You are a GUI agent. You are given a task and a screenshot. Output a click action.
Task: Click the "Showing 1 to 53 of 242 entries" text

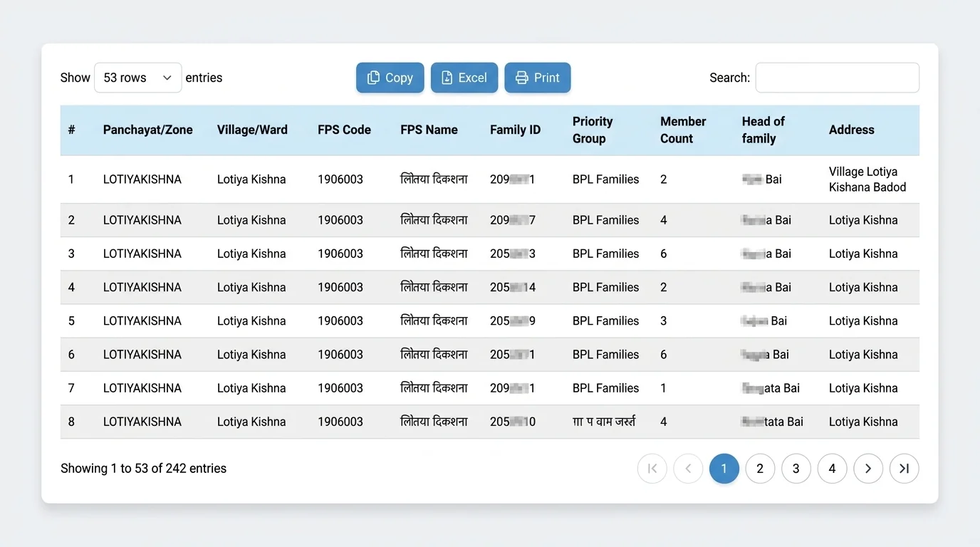click(143, 469)
